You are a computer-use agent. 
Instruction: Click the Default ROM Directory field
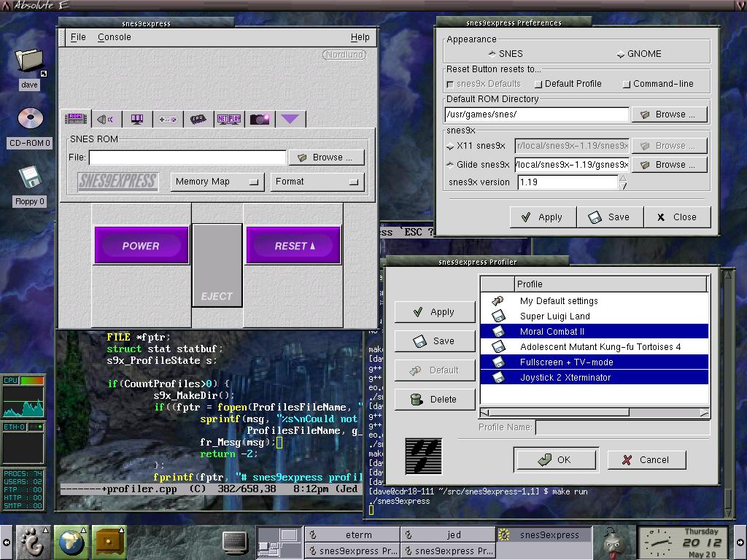(536, 114)
